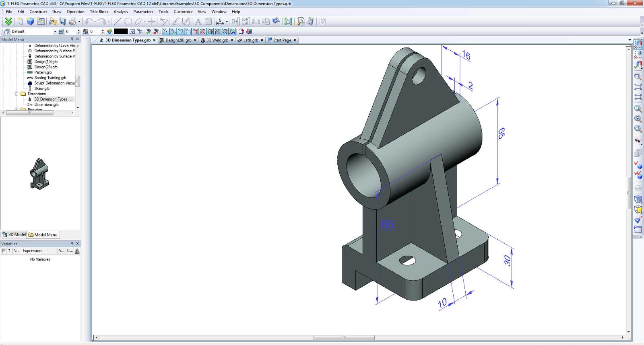
Task: Select the Node crosshair tool
Action: click(152, 21)
